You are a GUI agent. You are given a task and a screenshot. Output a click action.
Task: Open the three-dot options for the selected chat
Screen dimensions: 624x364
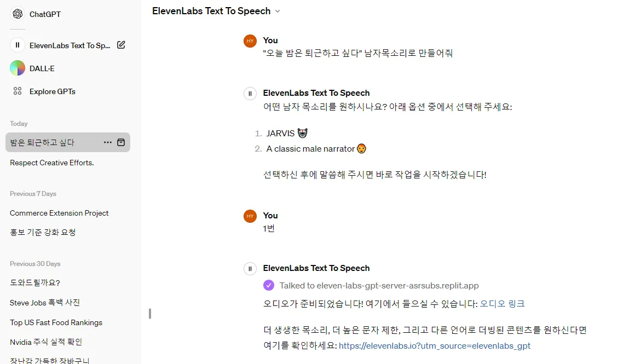tap(108, 142)
